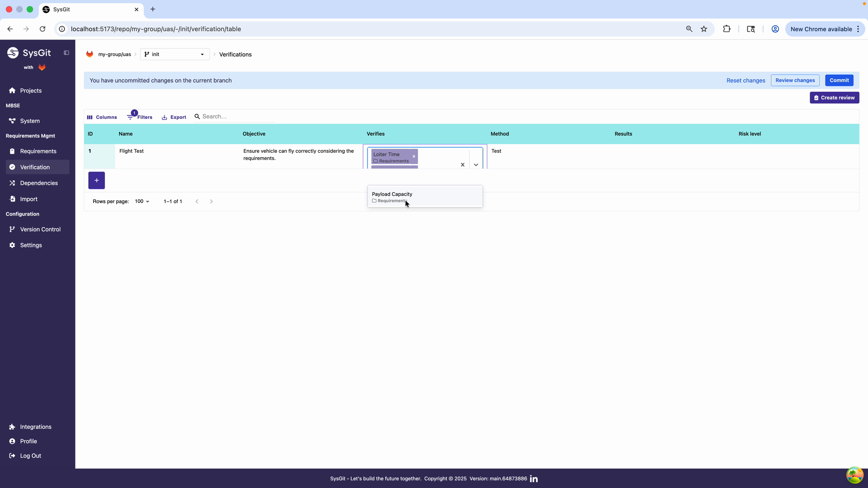Viewport: 868px width, 488px height.
Task: Open the Projects section in sidebar
Action: (31, 90)
